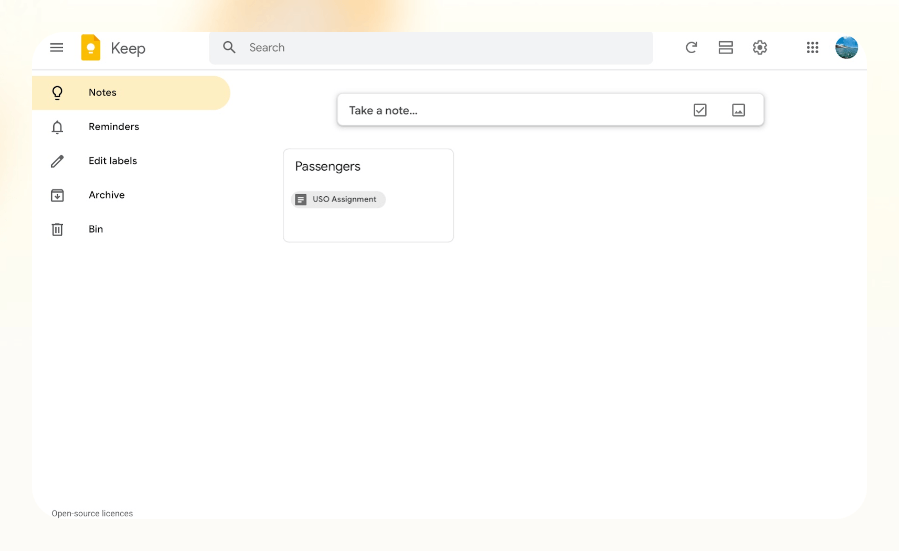Open Edit labels in the sidebar
The height and width of the screenshot is (551, 899).
pos(131,161)
